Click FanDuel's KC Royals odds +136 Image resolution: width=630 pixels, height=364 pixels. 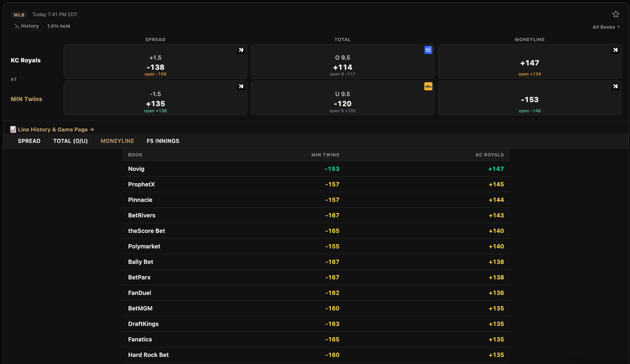point(496,293)
